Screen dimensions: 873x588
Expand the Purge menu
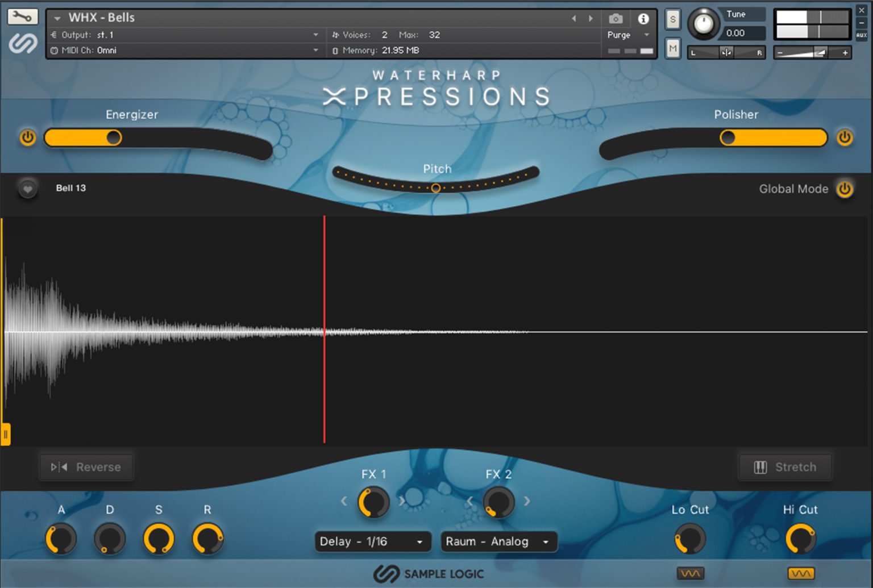627,35
